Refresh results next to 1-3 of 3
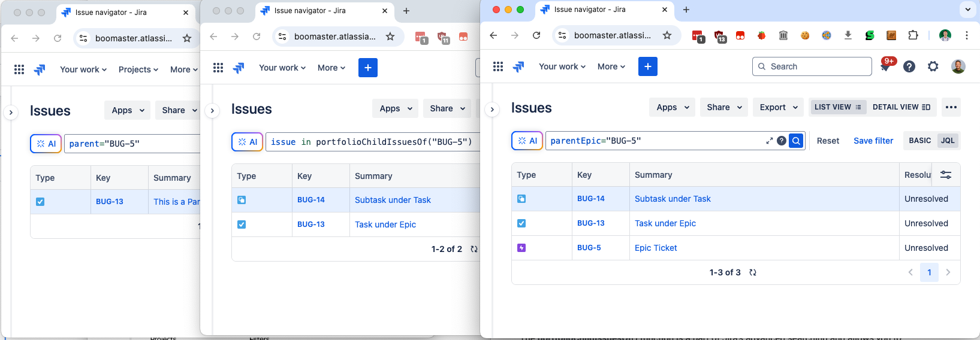This screenshot has height=340, width=980. pos(753,272)
